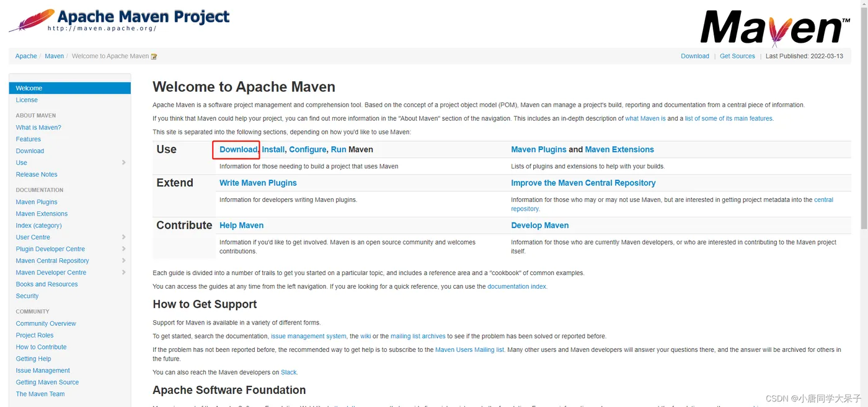
Task: Open the Download sidebar item
Action: [30, 151]
